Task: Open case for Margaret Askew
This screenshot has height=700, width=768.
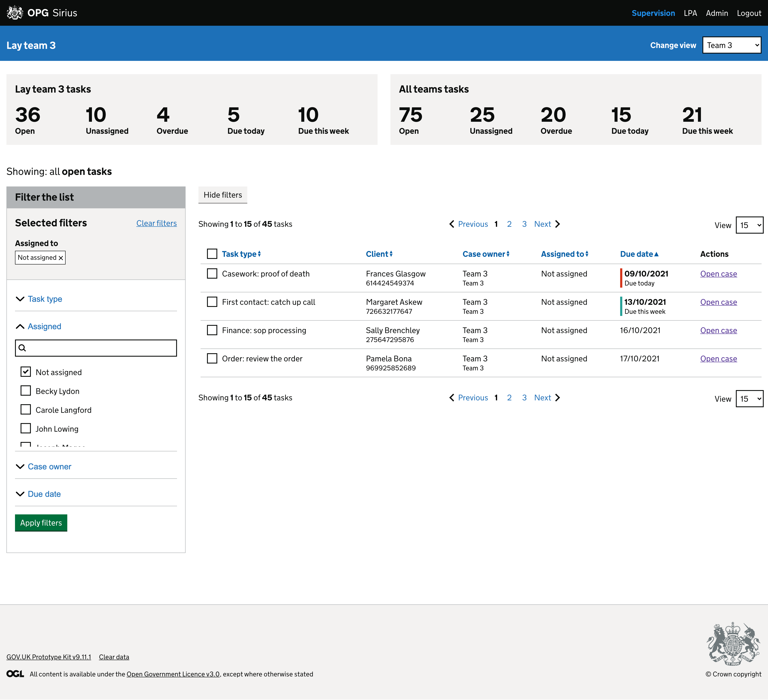Action: 718,302
